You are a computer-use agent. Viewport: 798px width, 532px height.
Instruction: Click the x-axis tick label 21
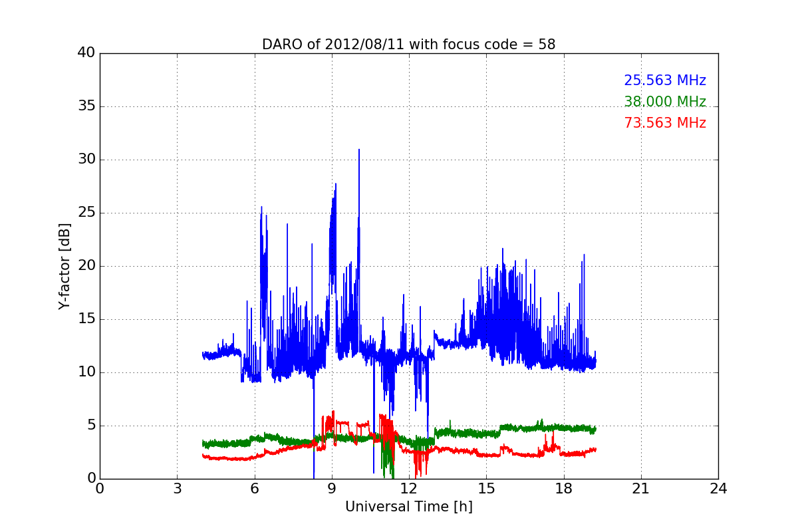(x=640, y=489)
